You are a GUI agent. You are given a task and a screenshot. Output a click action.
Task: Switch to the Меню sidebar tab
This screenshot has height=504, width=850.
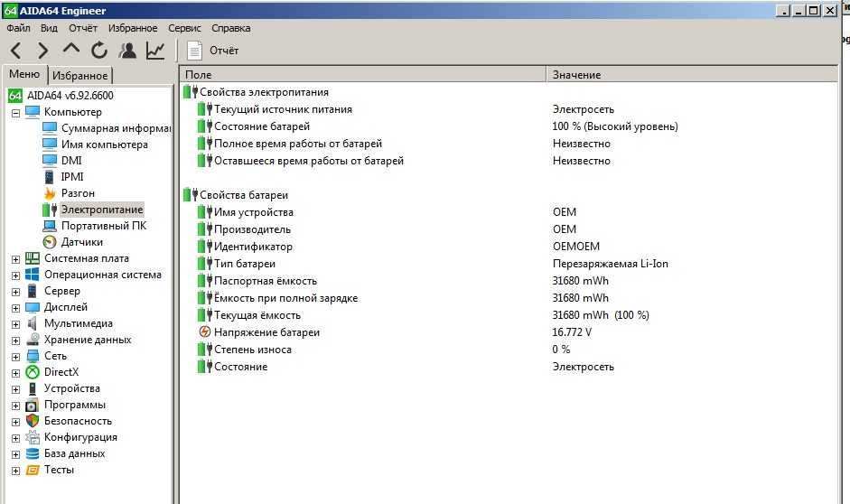pos(24,74)
